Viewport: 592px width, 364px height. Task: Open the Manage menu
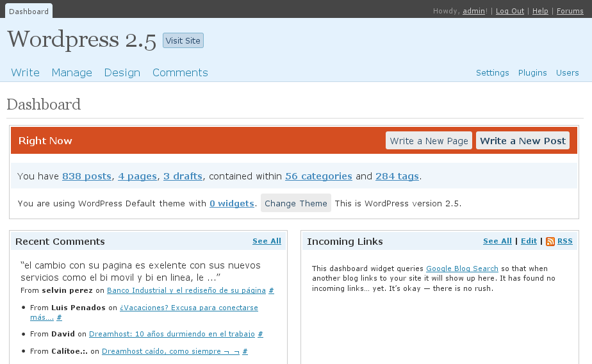click(x=72, y=72)
